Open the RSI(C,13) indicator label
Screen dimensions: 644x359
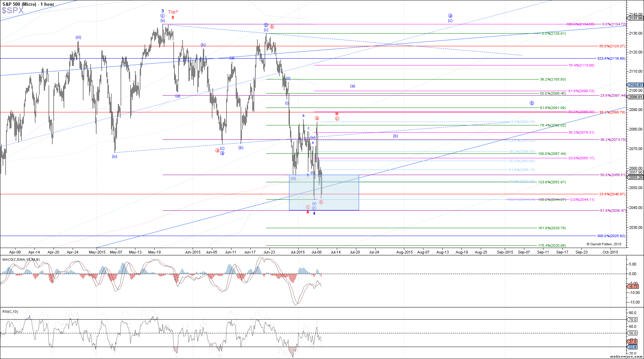pos(10,311)
